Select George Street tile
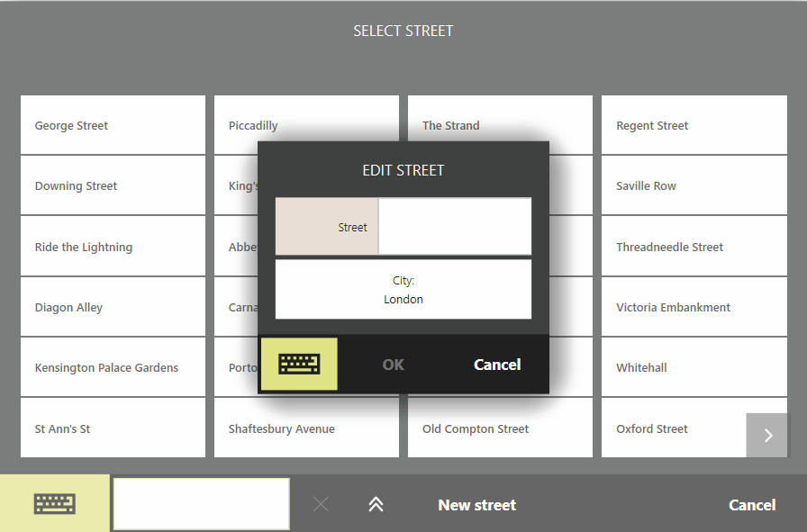 coord(113,126)
